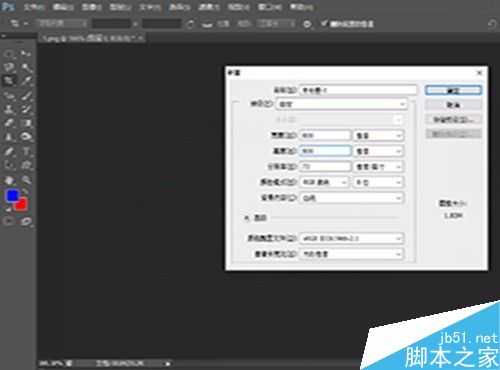Click Save Preset button in New dialog

click(x=453, y=119)
